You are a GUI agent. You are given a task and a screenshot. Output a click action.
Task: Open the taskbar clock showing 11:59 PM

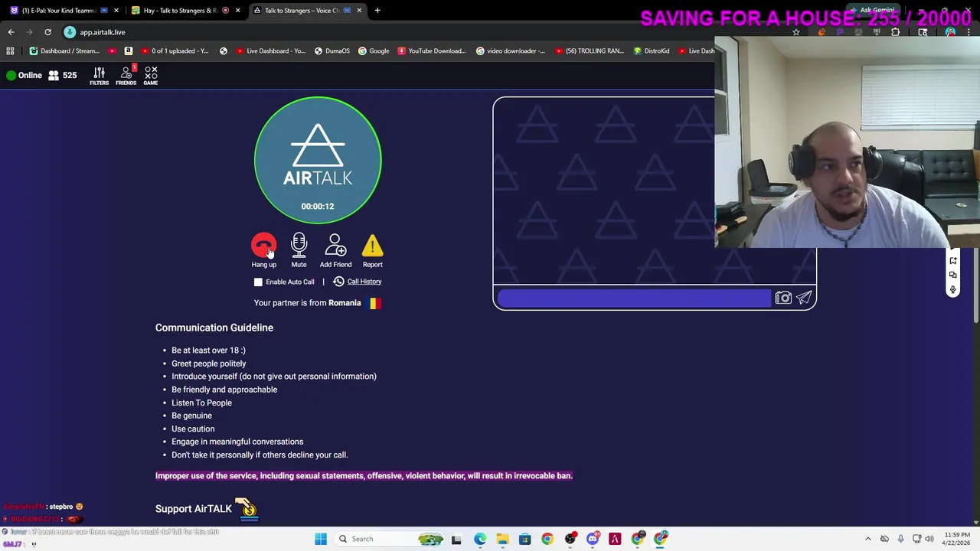tap(957, 539)
